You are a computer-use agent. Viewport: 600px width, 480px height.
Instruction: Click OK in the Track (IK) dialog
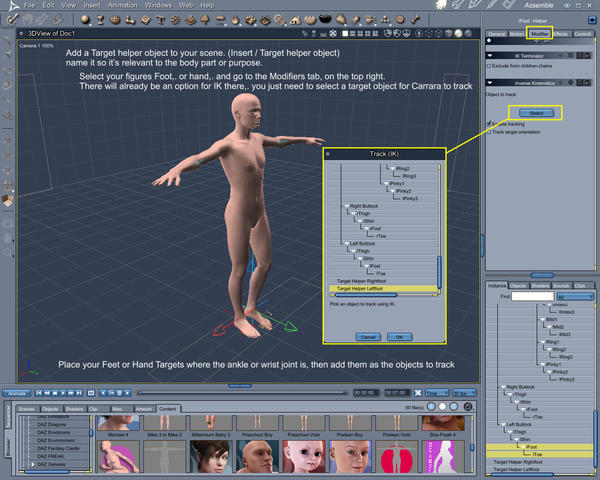(x=399, y=337)
